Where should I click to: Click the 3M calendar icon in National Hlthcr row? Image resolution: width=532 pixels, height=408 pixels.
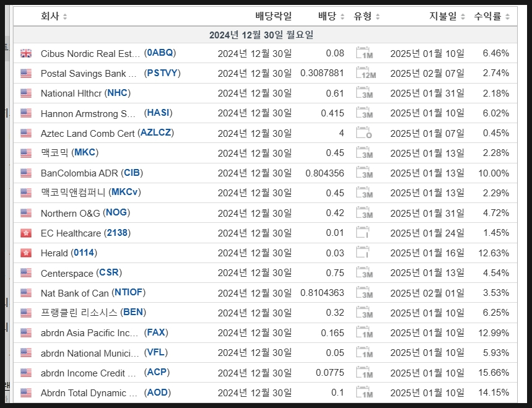tap(364, 93)
